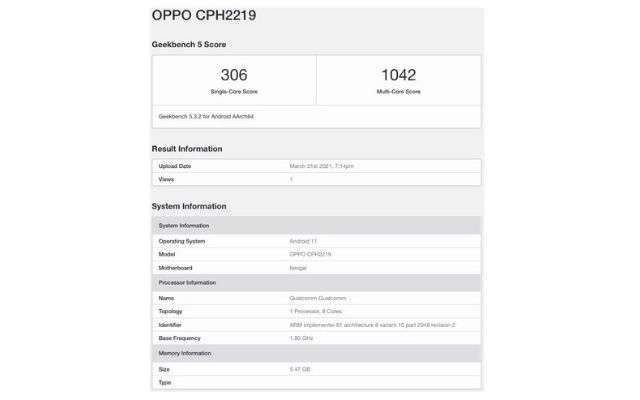This screenshot has width=640, height=400.
Task: Select the single-core score 306
Action: point(234,75)
